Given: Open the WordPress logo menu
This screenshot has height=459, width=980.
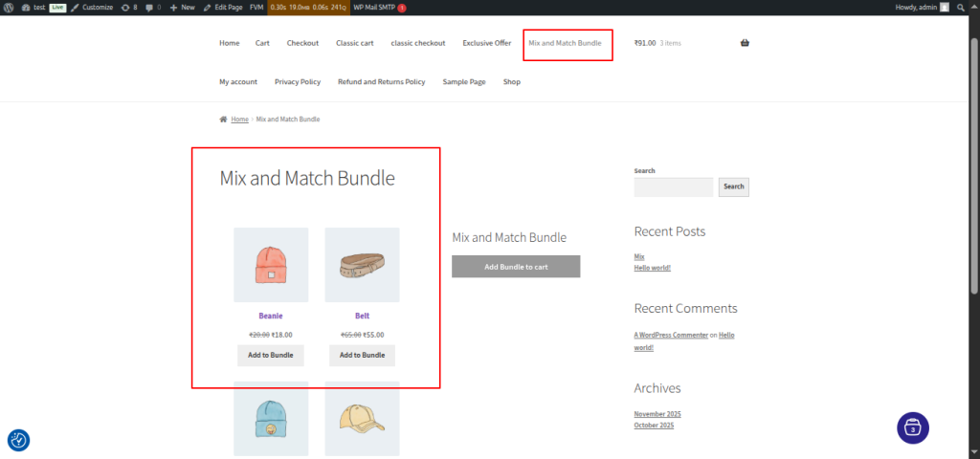Looking at the screenshot, I should tap(8, 8).
